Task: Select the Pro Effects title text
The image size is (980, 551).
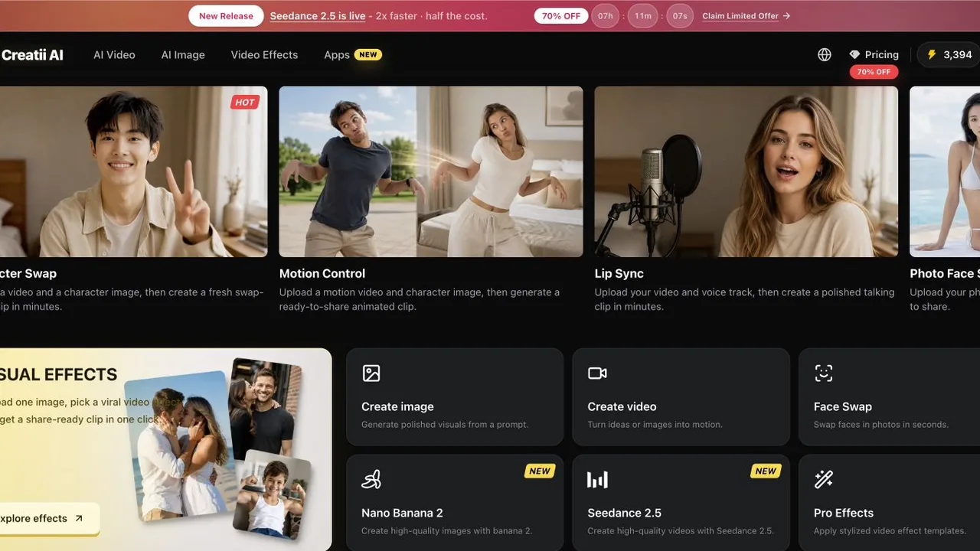Action: point(844,513)
